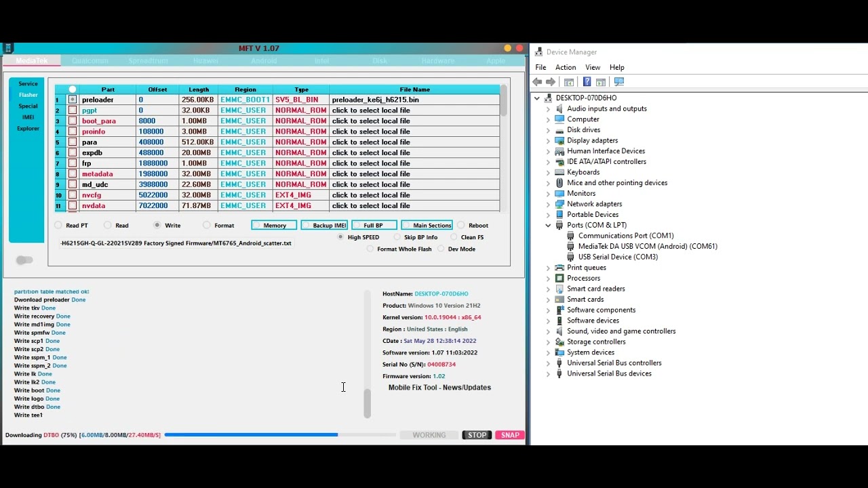The width and height of the screenshot is (868, 488).
Task: Expand the Smart cards category
Action: [548, 300]
